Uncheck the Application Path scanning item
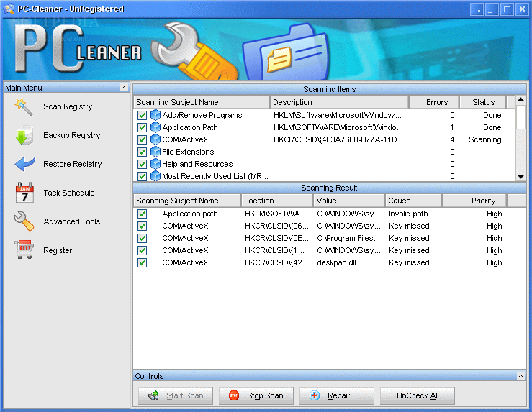The height and width of the screenshot is (412, 532). pyautogui.click(x=142, y=127)
